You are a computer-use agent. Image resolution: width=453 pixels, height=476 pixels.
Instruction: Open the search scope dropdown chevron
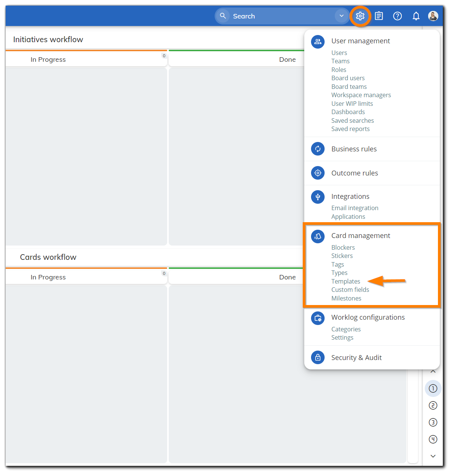coord(341,16)
